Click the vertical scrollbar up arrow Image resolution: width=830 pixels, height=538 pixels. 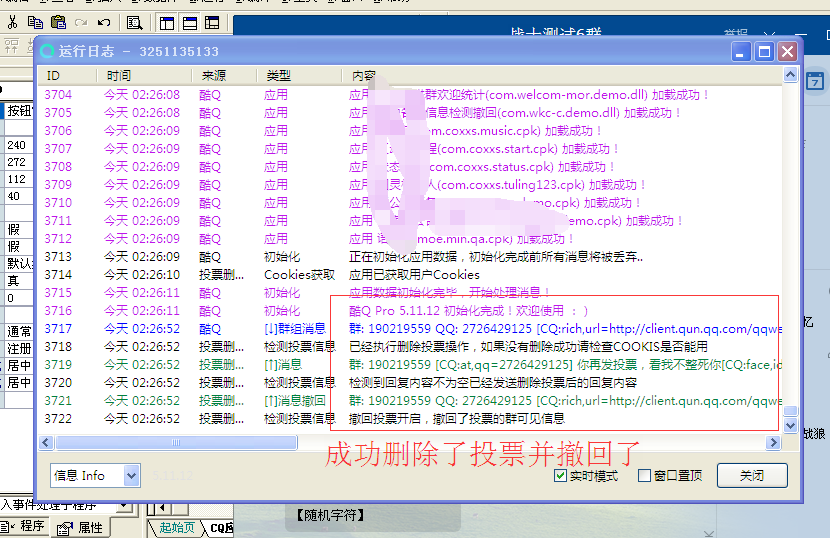(x=790, y=75)
